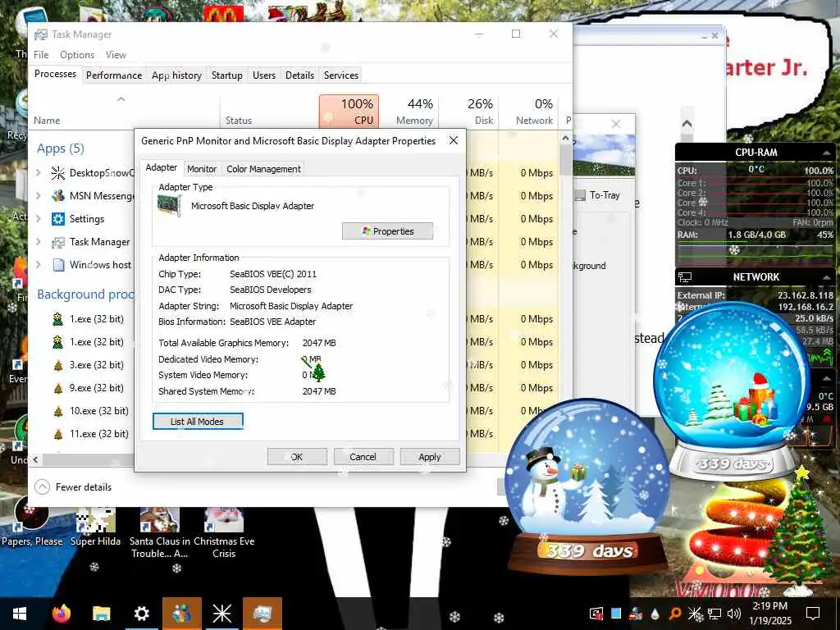Viewport: 840px width, 630px height.
Task: Click the adapter card icon under Adapter Type
Action: (x=169, y=206)
